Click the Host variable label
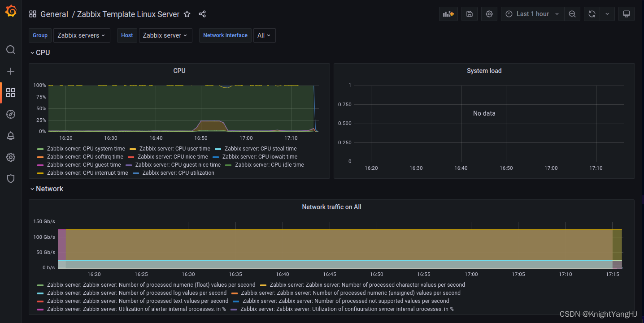 pos(127,35)
